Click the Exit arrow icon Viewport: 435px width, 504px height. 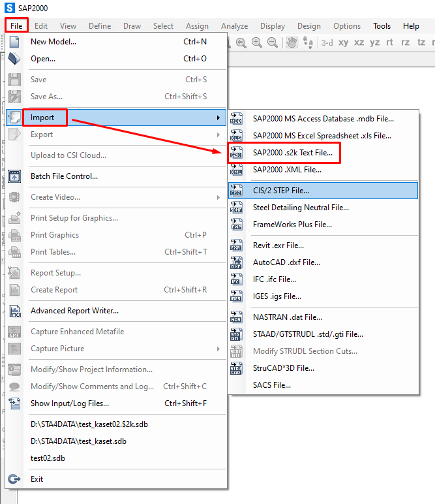click(x=14, y=479)
